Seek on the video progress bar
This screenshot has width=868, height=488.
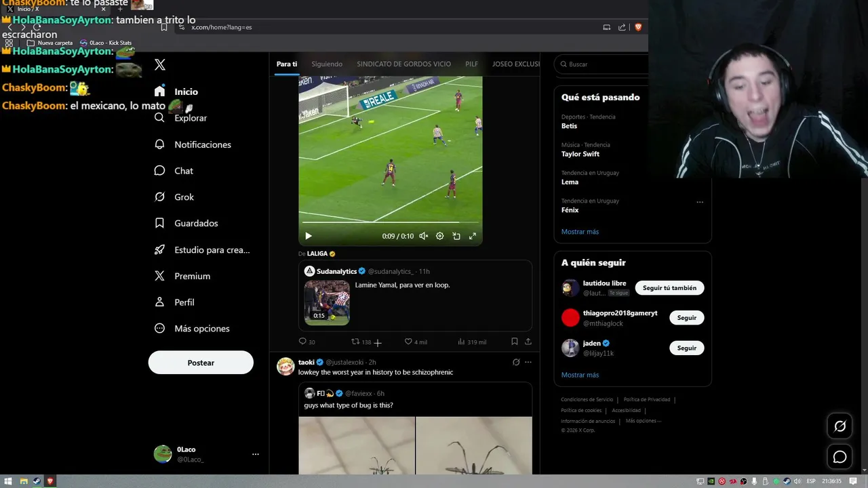point(391,222)
